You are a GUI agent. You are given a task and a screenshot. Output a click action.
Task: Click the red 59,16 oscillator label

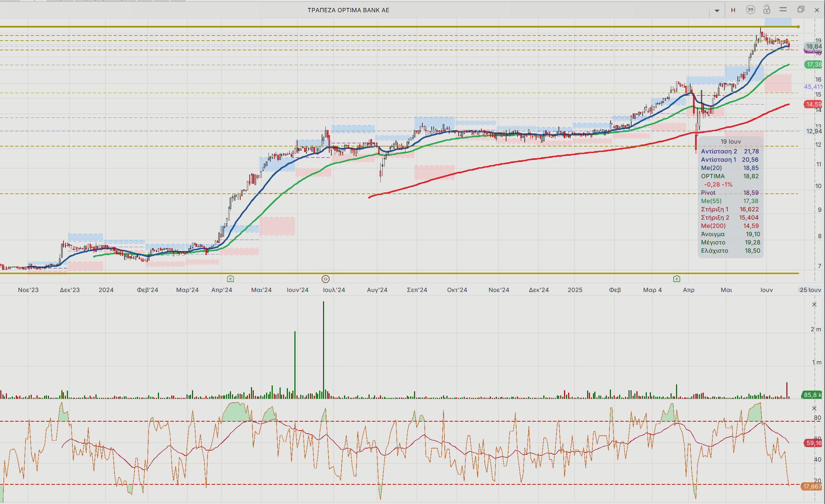tap(813, 443)
